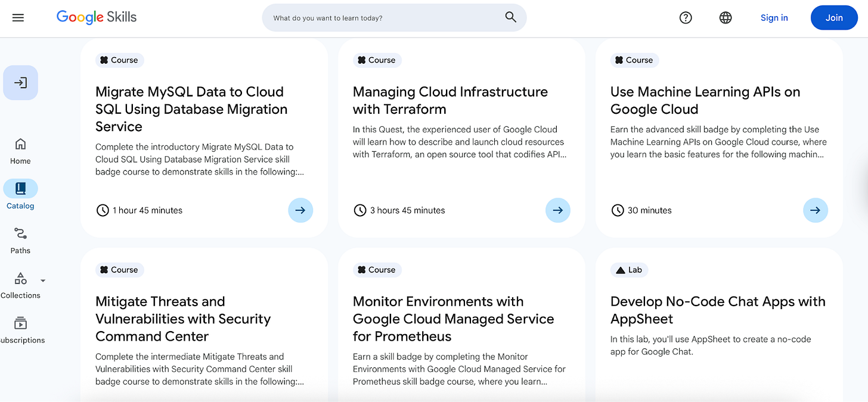
Task: Expand Collections dropdown arrow
Action: tap(42, 281)
